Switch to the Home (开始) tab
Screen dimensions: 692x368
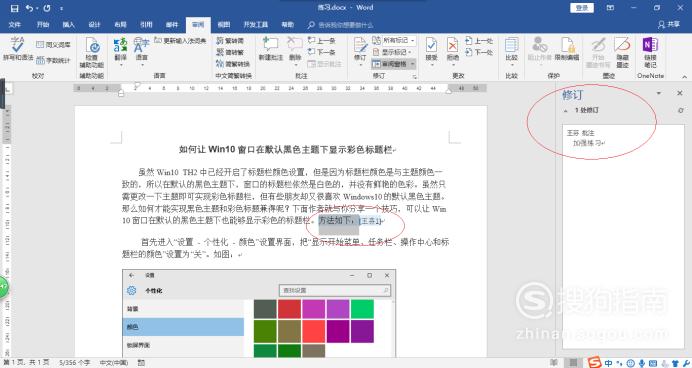pos(43,25)
